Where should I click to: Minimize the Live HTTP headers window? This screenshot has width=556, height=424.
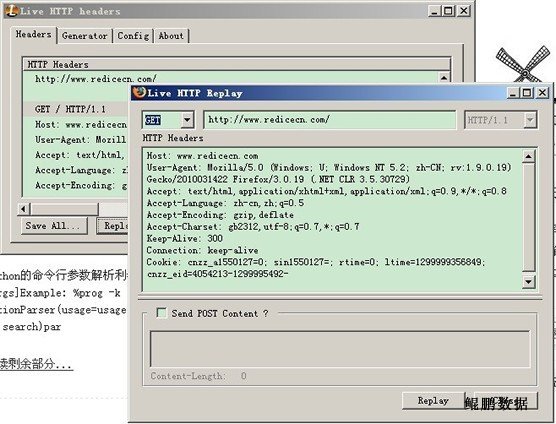[x=434, y=11]
